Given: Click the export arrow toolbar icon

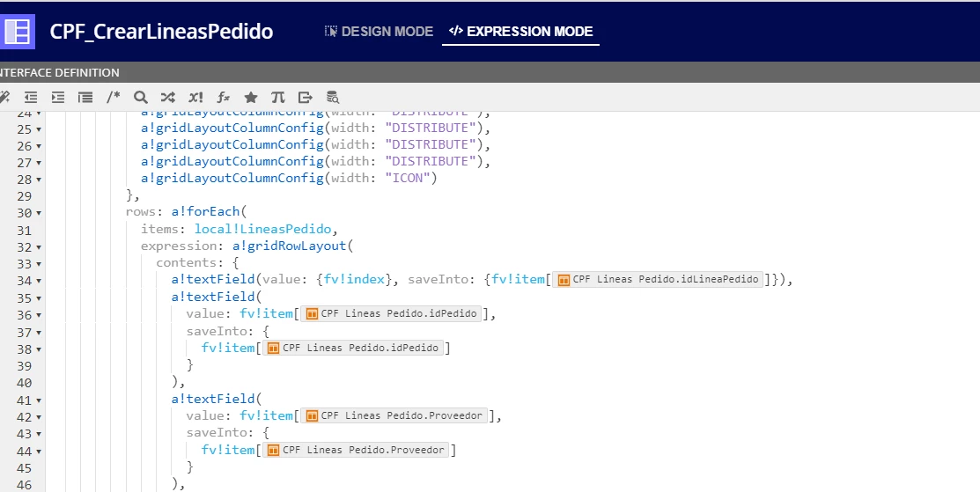Looking at the screenshot, I should 305,98.
